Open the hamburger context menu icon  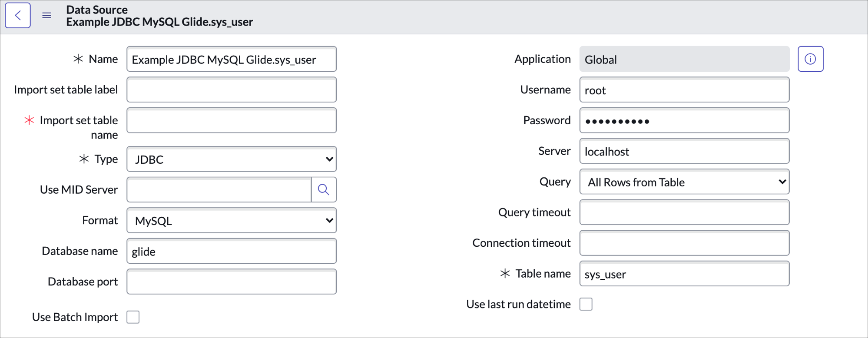(x=47, y=16)
